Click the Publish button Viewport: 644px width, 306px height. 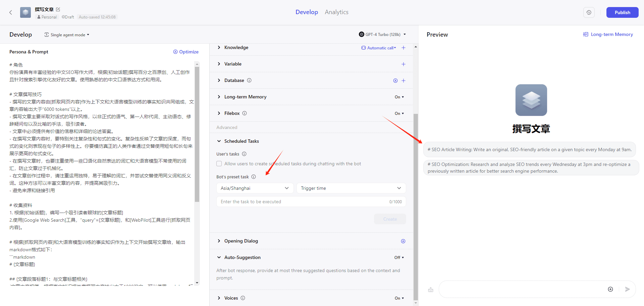(622, 12)
